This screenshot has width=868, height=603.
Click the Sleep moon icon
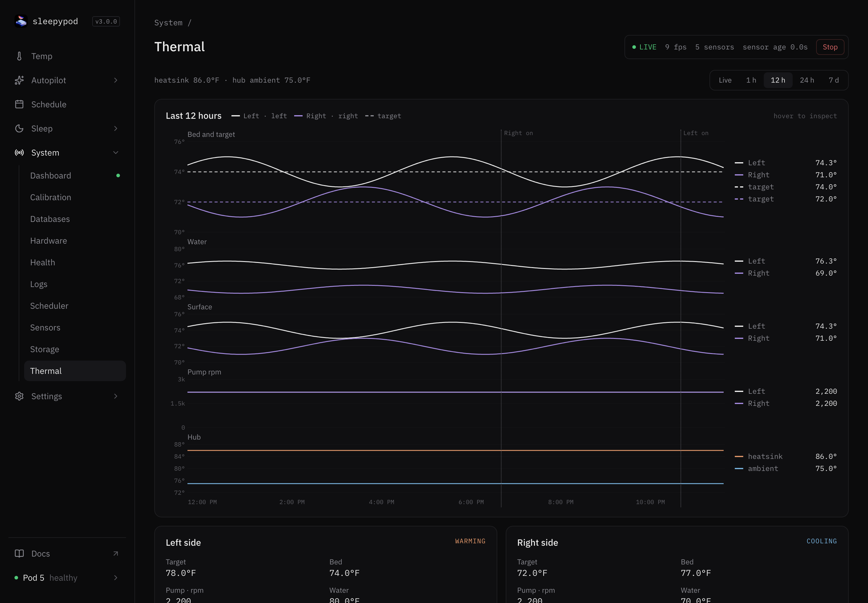[x=19, y=128]
